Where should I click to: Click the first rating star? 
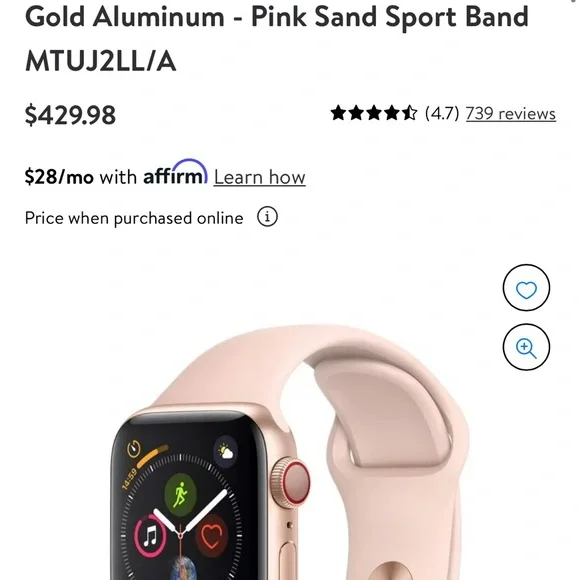tap(338, 113)
